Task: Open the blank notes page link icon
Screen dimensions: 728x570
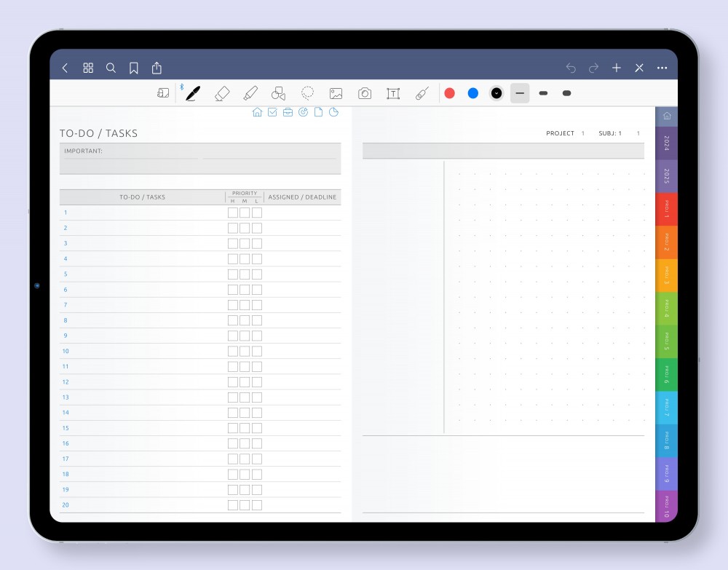Action: click(x=319, y=112)
